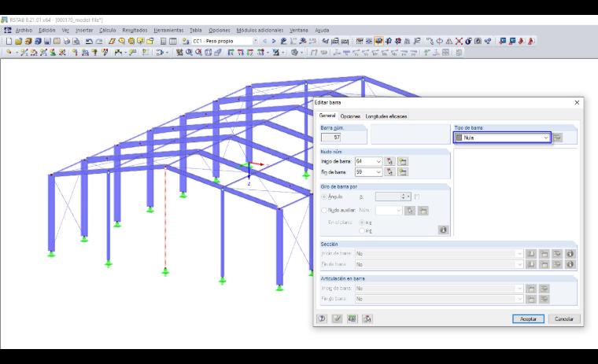Click the New model icon in toolbar
This screenshot has width=598, height=364.
9,41
